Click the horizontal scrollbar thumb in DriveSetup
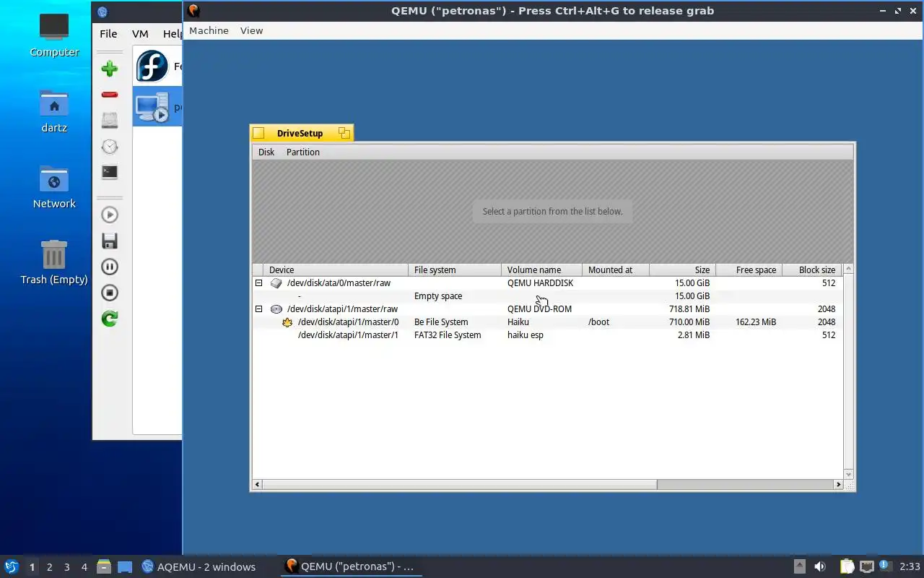This screenshot has width=924, height=578. pos(460,484)
